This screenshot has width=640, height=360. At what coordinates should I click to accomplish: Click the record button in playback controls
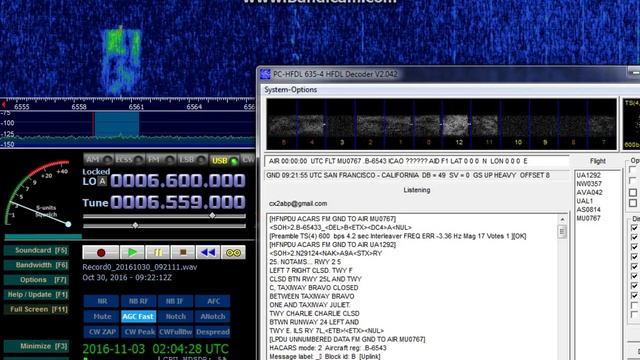101,253
